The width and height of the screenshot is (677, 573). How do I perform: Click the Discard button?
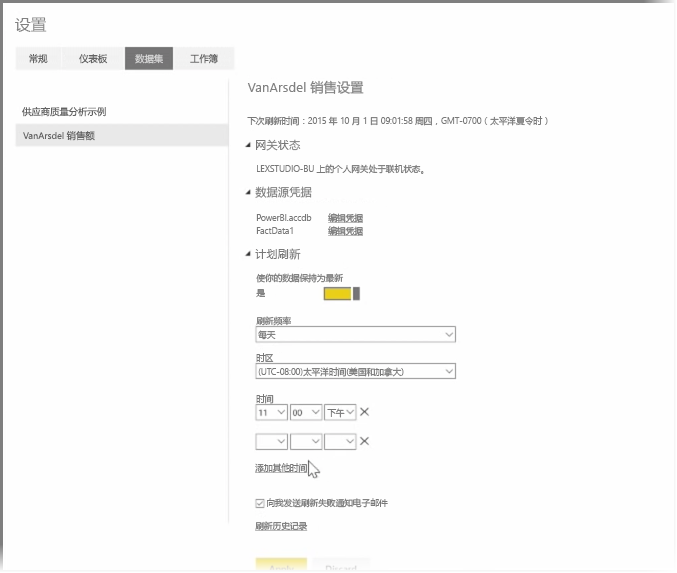(x=341, y=565)
